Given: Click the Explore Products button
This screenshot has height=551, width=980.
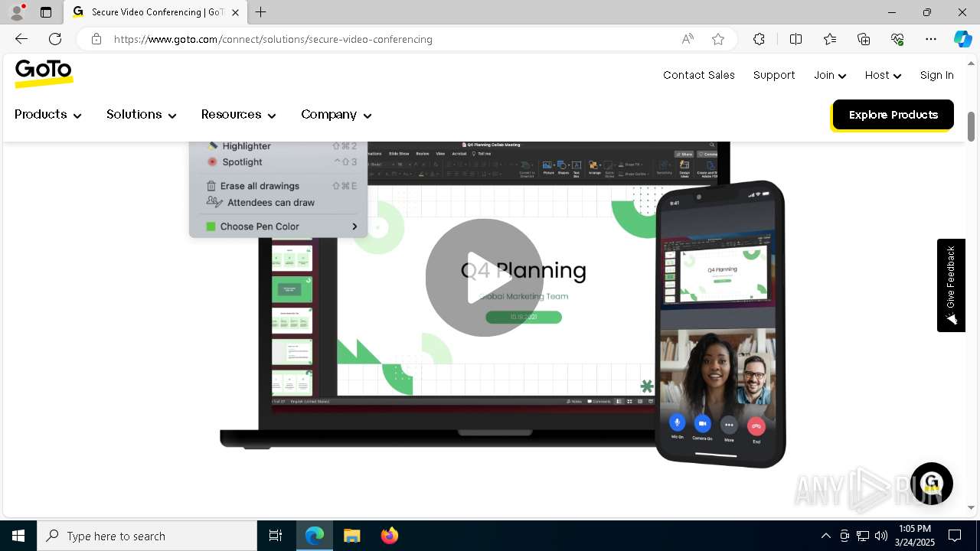Looking at the screenshot, I should 893,115.
